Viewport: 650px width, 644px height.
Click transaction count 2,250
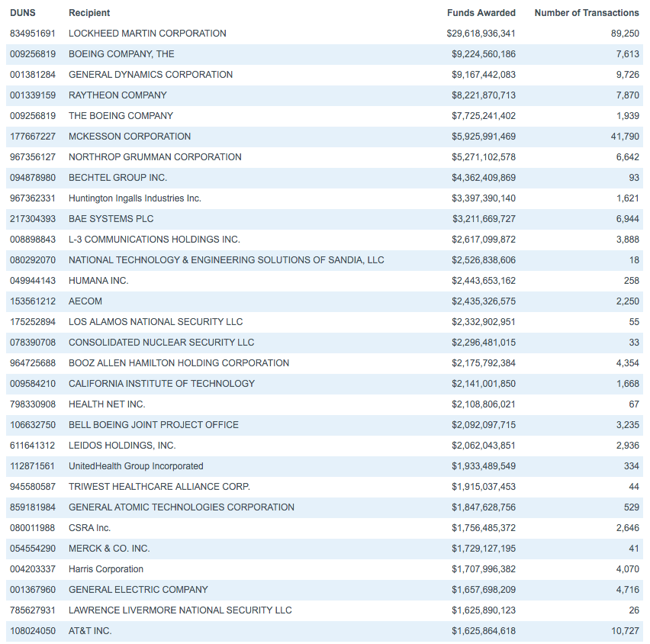click(x=627, y=301)
